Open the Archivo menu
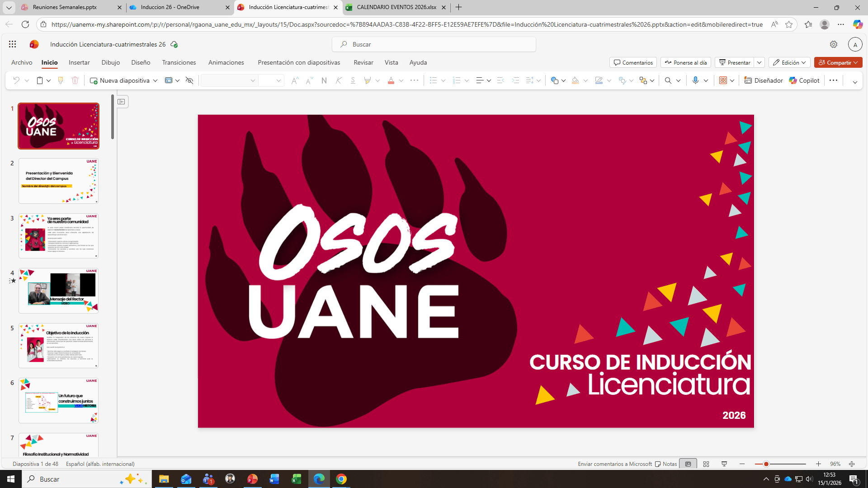This screenshot has width=868, height=488. (x=22, y=62)
